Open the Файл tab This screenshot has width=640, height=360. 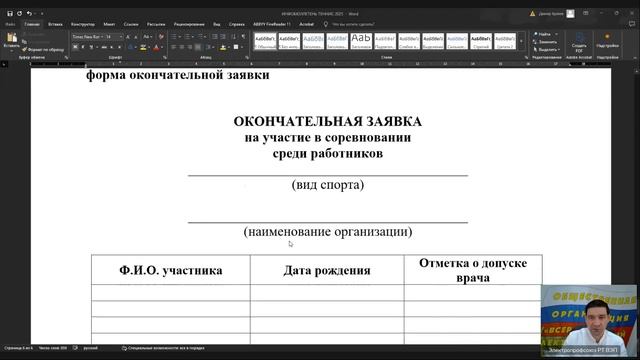click(x=10, y=24)
